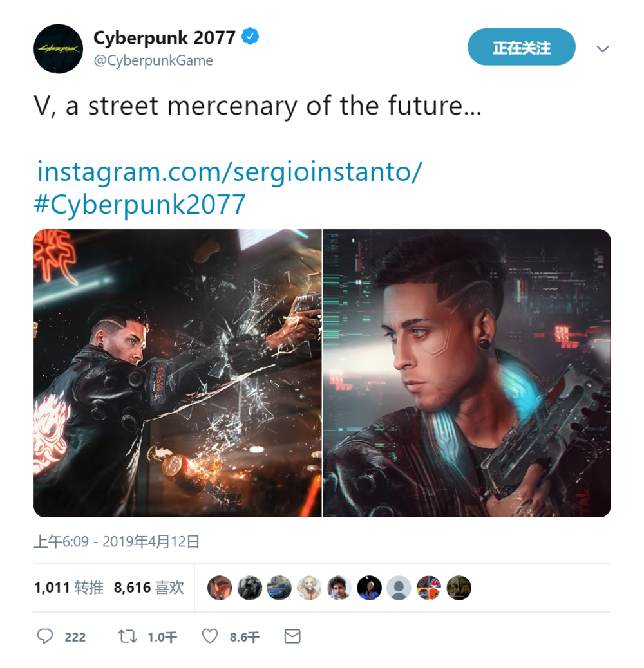Open the default gray silhouette liker avatar
This screenshot has width=644, height=668.
[399, 588]
